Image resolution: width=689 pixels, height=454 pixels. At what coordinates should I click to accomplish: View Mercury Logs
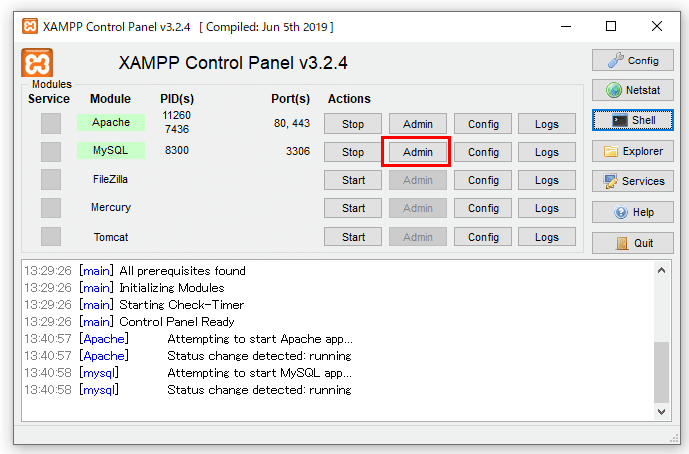coord(547,208)
